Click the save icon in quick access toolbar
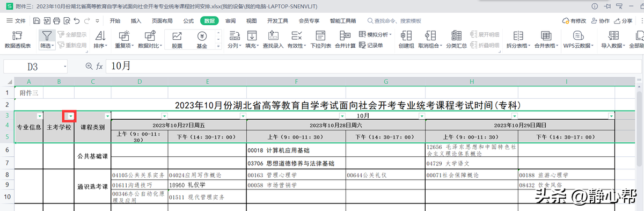 36,21
